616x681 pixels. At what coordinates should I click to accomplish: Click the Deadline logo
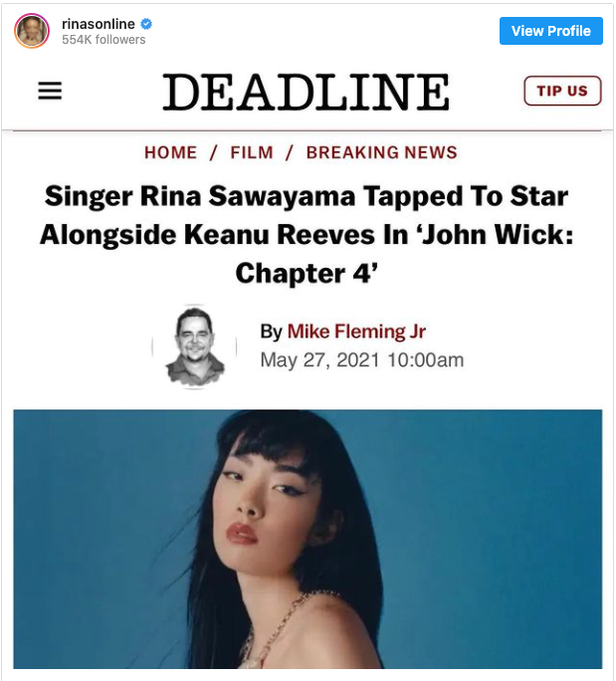307,92
